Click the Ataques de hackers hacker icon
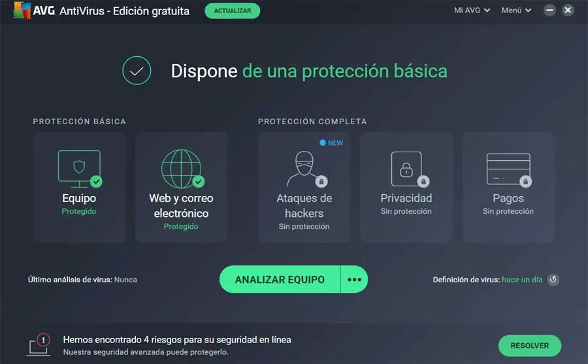 pos(306,169)
